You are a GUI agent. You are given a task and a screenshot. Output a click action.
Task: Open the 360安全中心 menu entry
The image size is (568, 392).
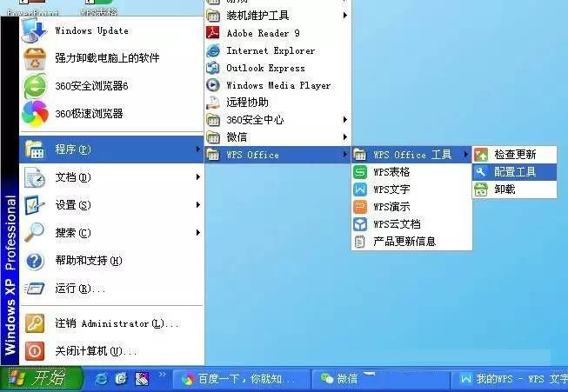pos(277,119)
